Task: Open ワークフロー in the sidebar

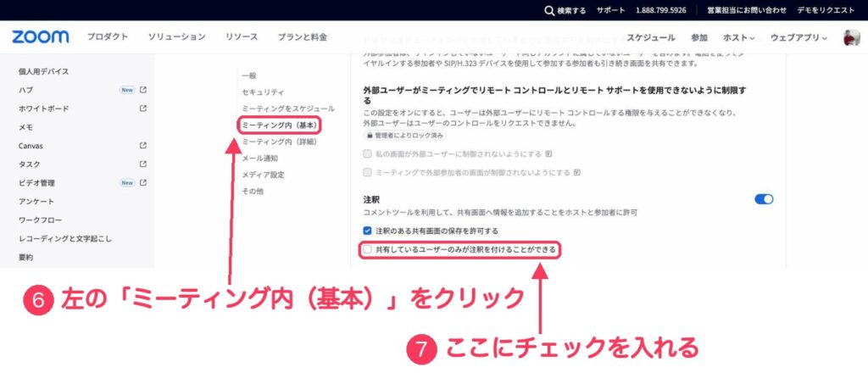Action: [40, 220]
